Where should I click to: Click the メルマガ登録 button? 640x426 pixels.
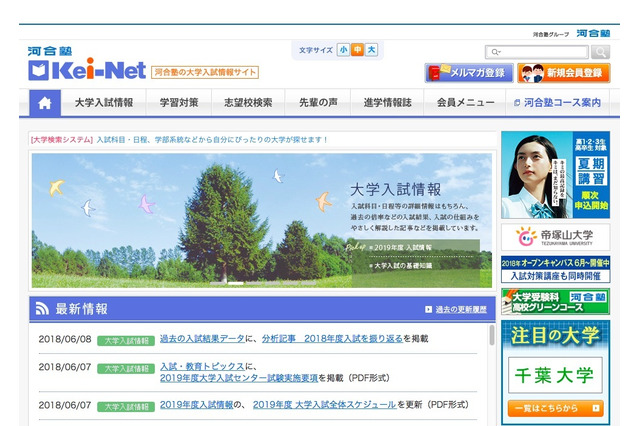469,73
